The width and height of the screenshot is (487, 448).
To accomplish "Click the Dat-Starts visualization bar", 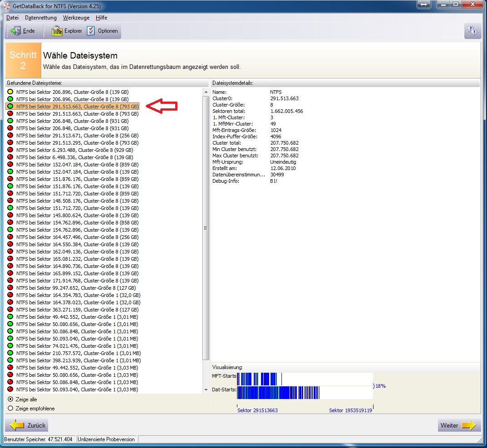I will click(305, 393).
